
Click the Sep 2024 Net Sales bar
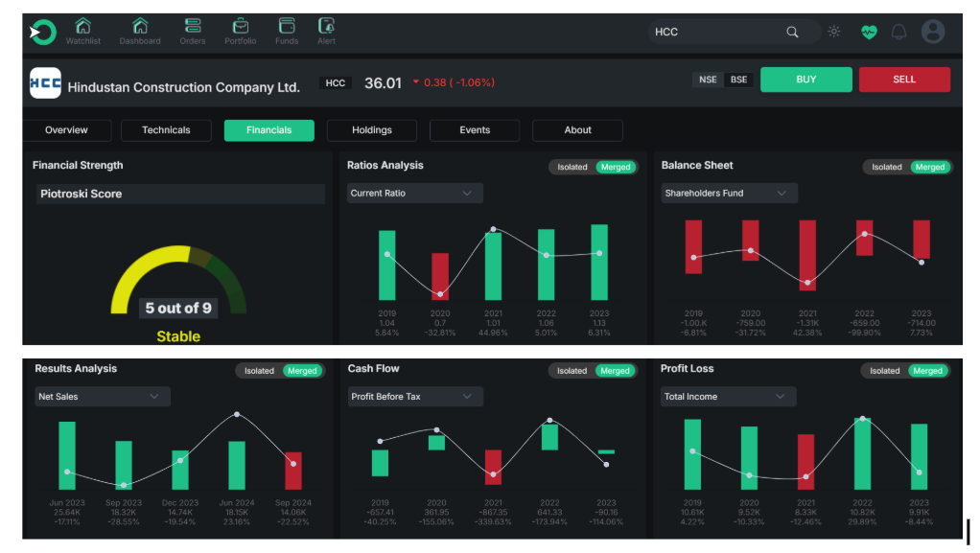[293, 471]
